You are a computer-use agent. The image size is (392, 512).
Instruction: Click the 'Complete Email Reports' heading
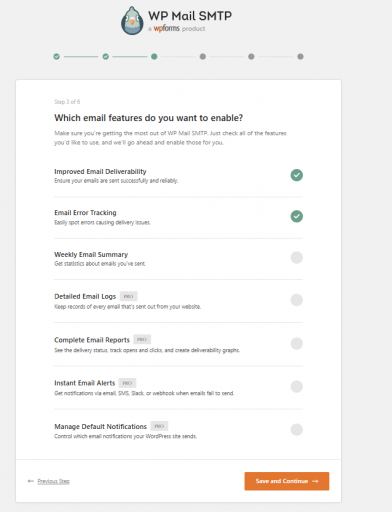click(x=92, y=340)
